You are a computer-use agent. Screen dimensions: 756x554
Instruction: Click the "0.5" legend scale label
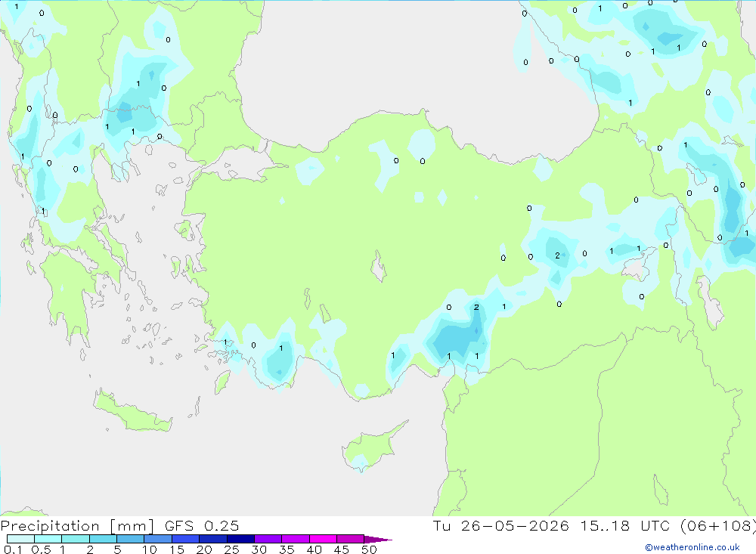click(x=41, y=549)
